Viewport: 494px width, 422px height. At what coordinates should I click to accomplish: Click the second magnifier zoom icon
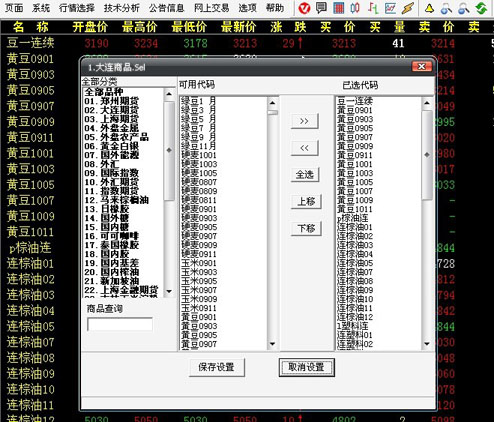[x=463, y=8]
